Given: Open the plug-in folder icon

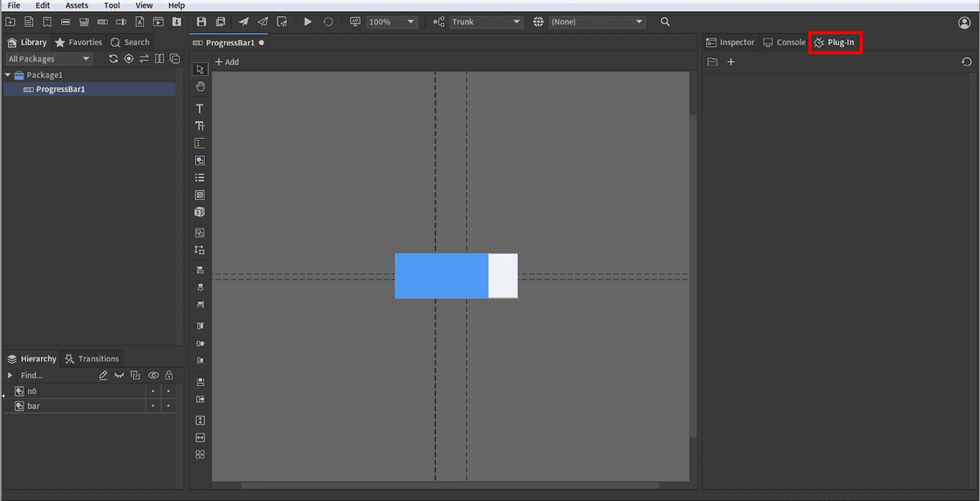Looking at the screenshot, I should 712,62.
